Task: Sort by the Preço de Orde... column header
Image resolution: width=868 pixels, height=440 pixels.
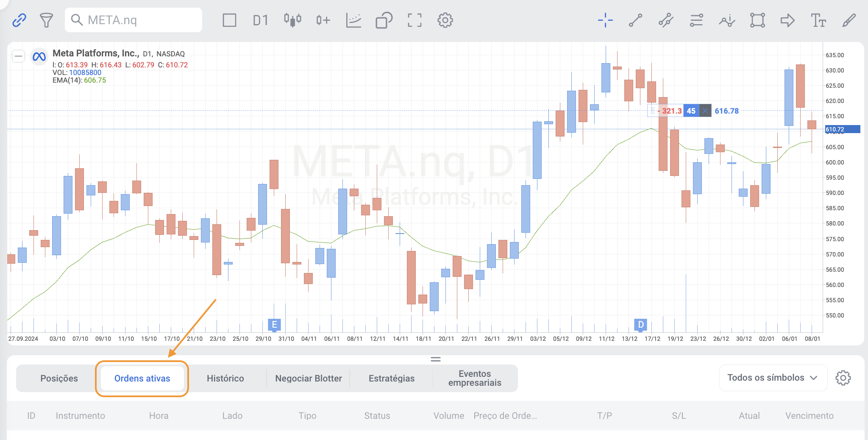Action: (x=505, y=416)
